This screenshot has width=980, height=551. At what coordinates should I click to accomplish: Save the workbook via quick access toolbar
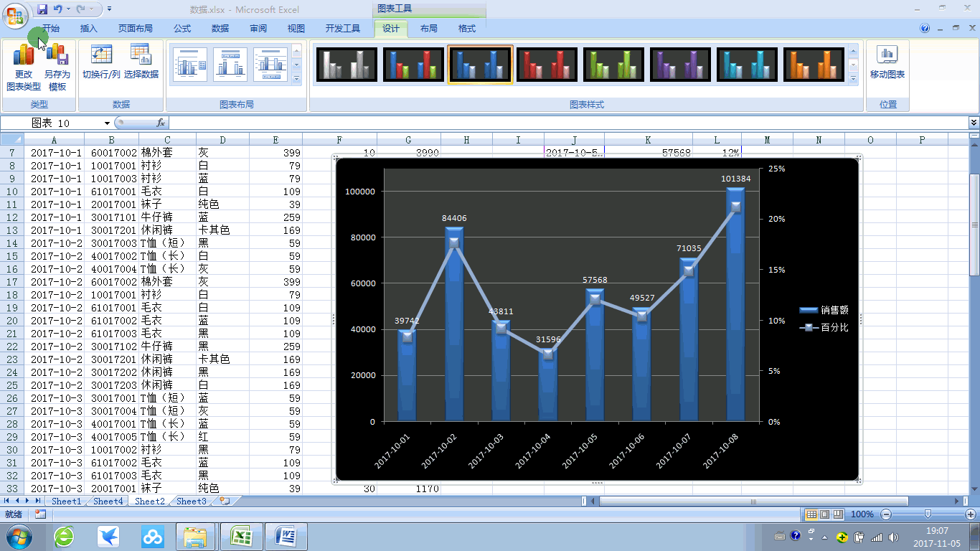(x=42, y=9)
